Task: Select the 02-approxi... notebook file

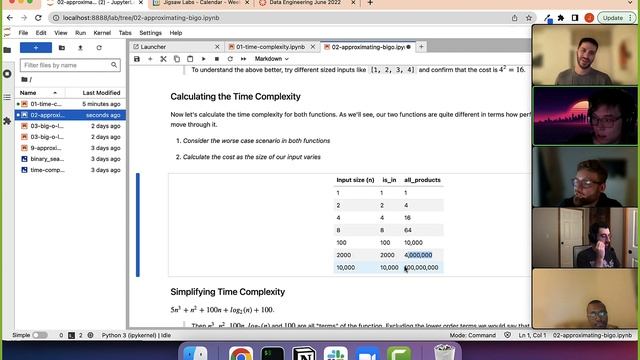Action: 70,115
